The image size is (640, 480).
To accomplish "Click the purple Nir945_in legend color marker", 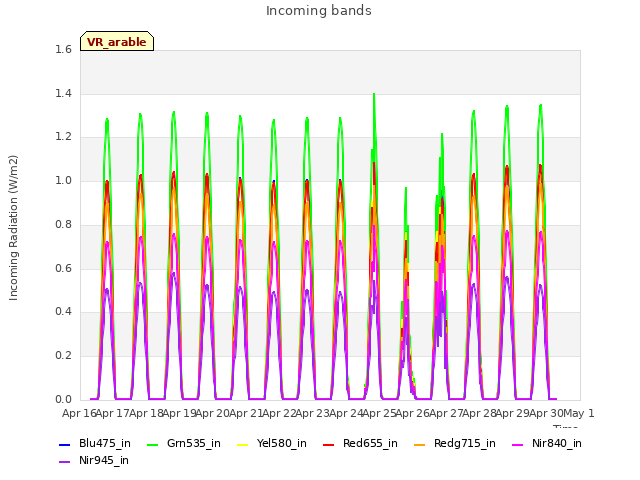I will [x=64, y=462].
